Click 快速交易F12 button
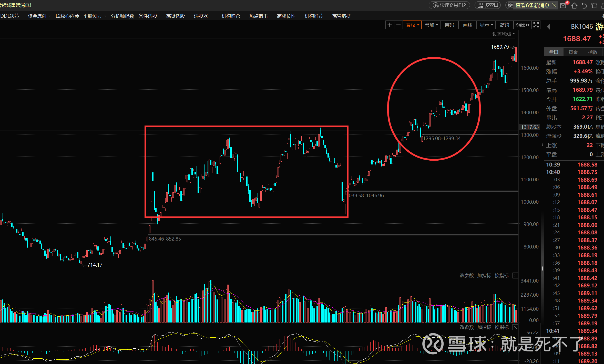This screenshot has width=604, height=364. tap(449, 5)
